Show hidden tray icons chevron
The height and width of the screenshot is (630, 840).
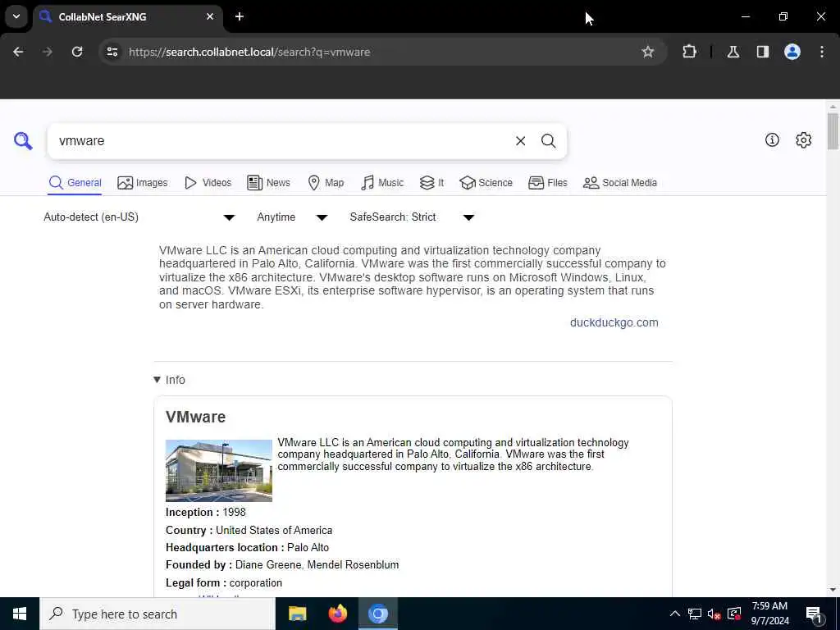pyautogui.click(x=675, y=614)
